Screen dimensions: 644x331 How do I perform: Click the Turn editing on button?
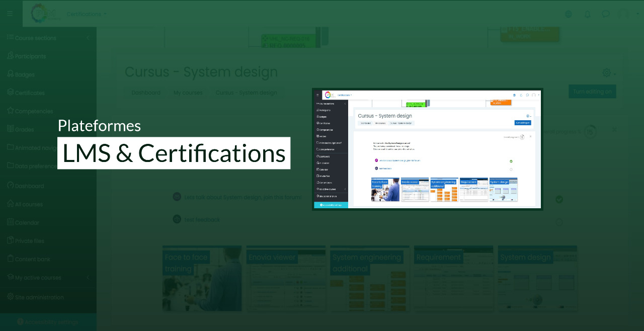coord(592,91)
